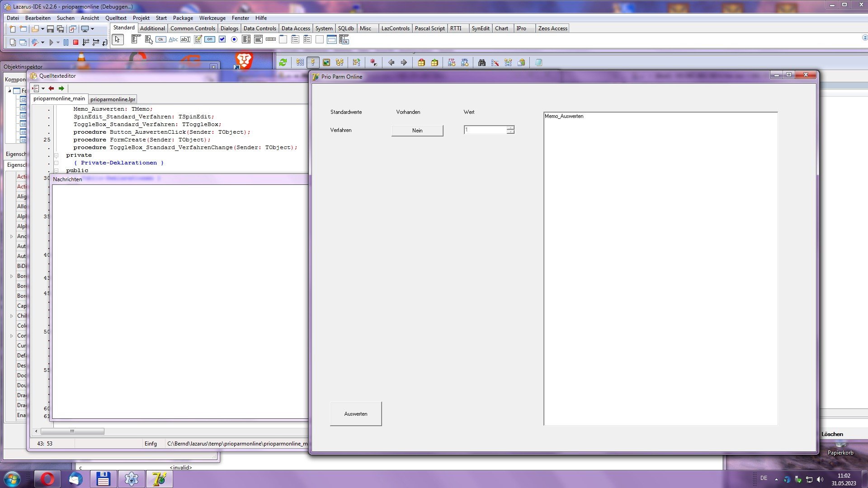Collapse the private section fold marker
Screen dimensions: 868x488
[x=57, y=155]
